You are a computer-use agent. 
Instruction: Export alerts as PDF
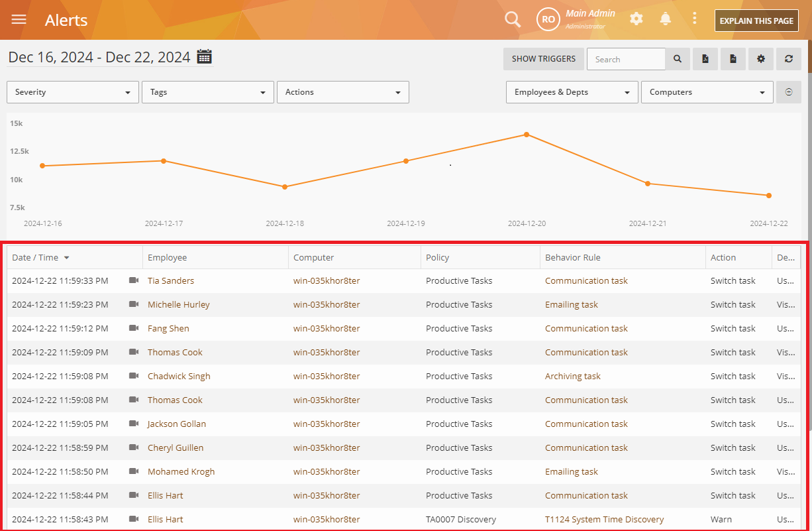[x=705, y=59]
